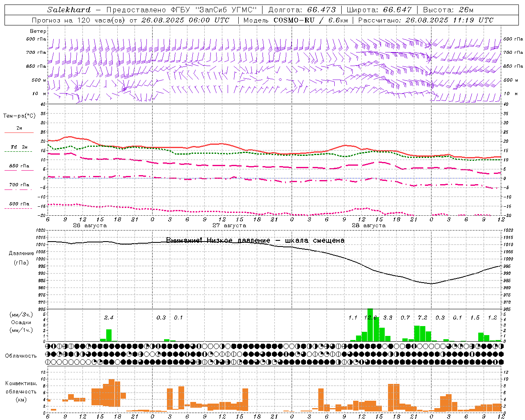The height and width of the screenshot is (420, 525).
Task: Click 'Прогноз на 120 часа(ов)' forecast header
Action: pos(79,20)
